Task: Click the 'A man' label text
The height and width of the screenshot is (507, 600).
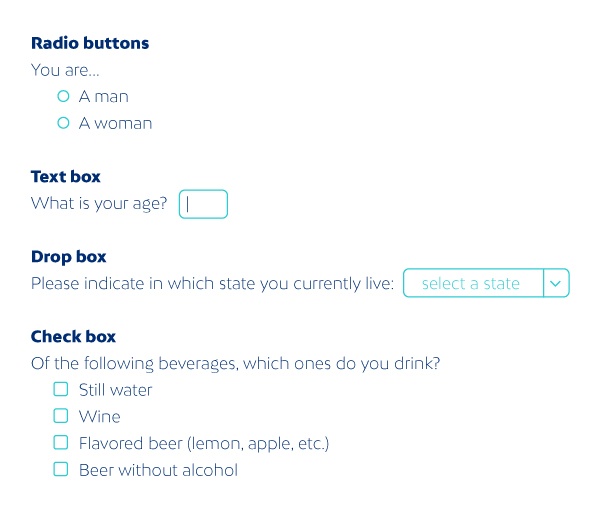Action: 104,97
